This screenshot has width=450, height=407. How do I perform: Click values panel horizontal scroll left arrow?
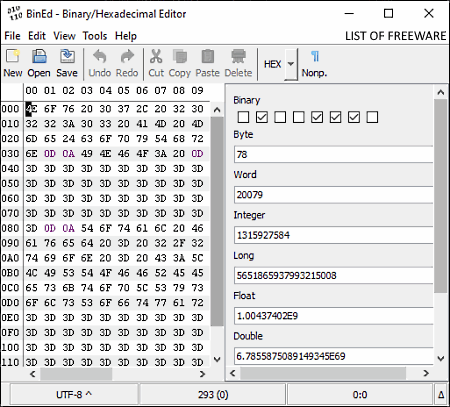click(233, 373)
